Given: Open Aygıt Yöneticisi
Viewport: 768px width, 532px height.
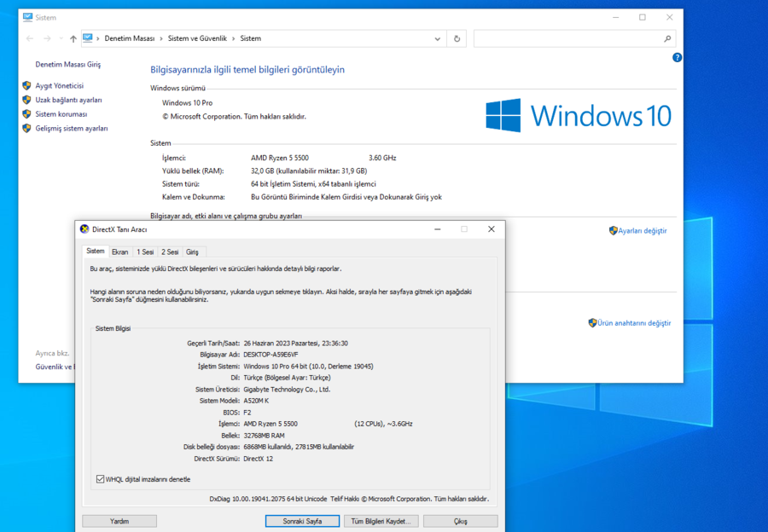Looking at the screenshot, I should [x=59, y=85].
